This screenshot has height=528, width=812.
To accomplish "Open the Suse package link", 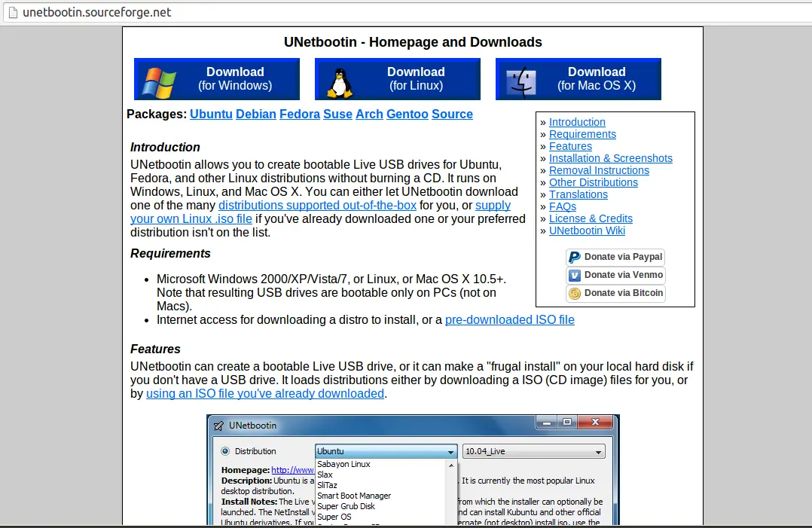I will (x=337, y=114).
